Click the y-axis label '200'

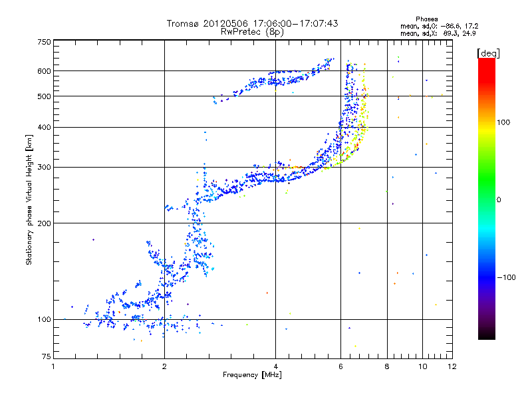point(44,223)
